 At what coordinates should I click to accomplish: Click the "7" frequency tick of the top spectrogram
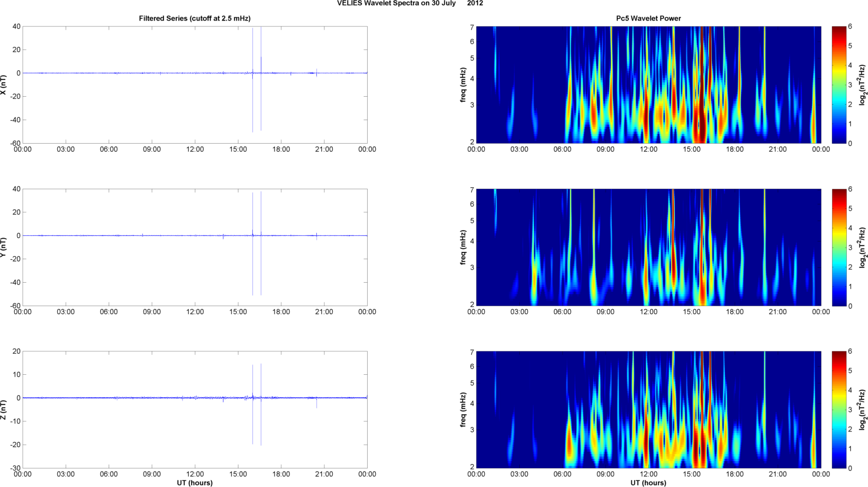(472, 27)
